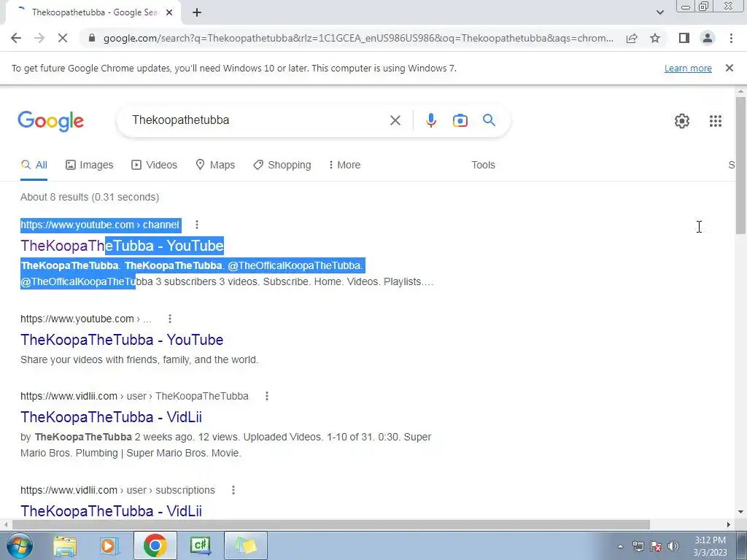Clear the search box text
Image resolution: width=747 pixels, height=560 pixels.
click(395, 120)
